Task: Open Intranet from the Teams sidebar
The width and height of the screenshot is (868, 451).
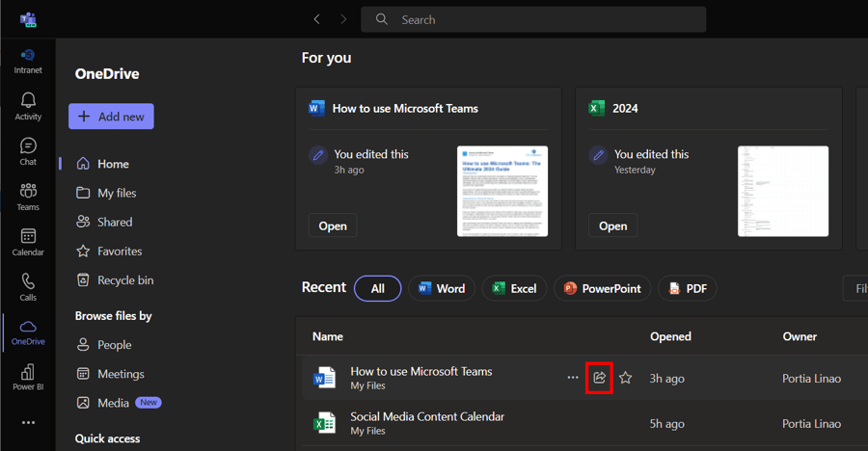Action: coord(28,62)
